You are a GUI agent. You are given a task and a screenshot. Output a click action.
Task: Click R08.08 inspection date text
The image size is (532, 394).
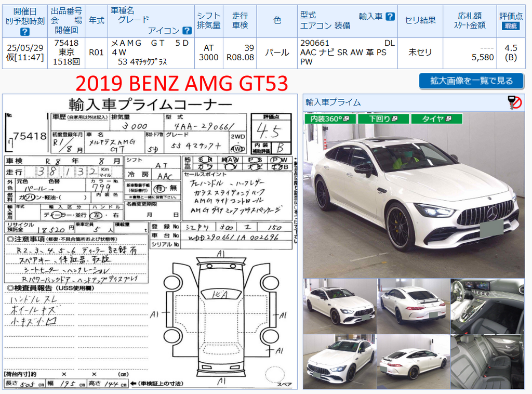click(240, 57)
